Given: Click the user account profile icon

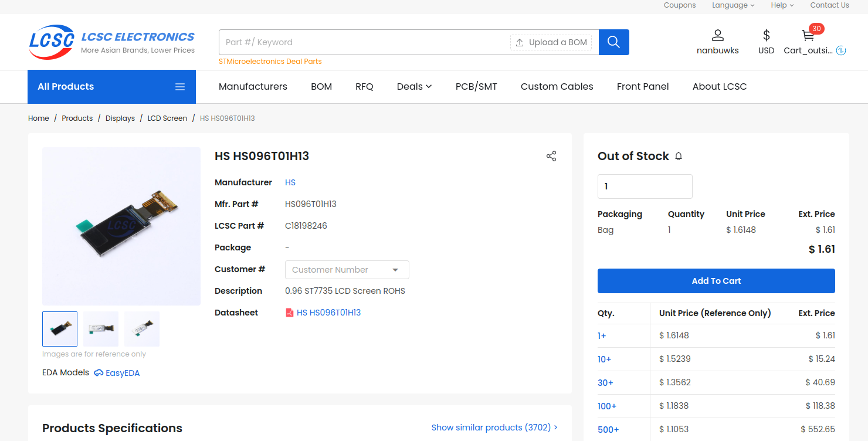Looking at the screenshot, I should coord(718,35).
